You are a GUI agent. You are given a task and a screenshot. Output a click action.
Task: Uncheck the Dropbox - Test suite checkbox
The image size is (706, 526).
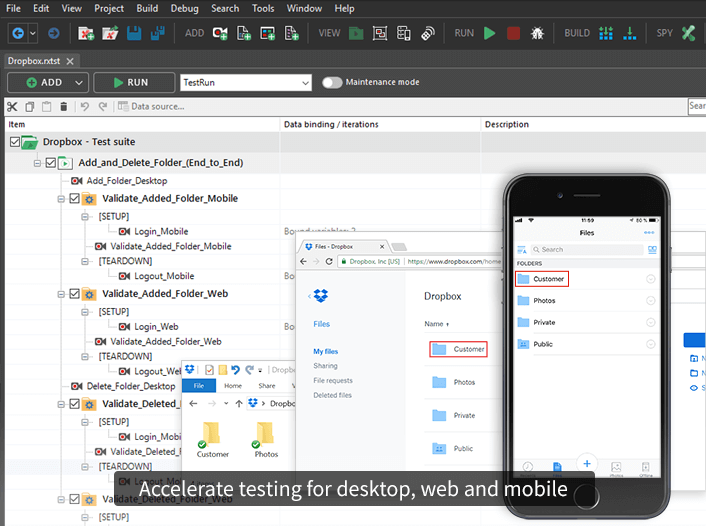point(14,142)
